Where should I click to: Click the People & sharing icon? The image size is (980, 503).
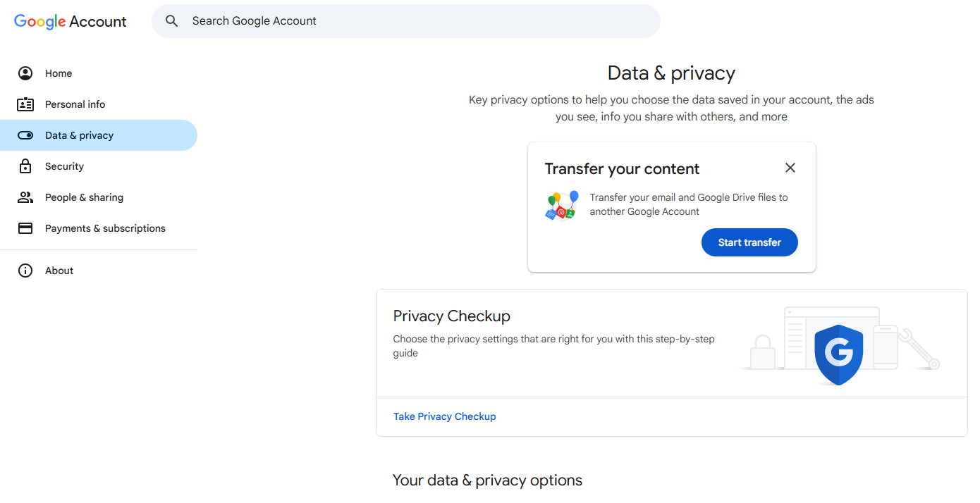25,197
